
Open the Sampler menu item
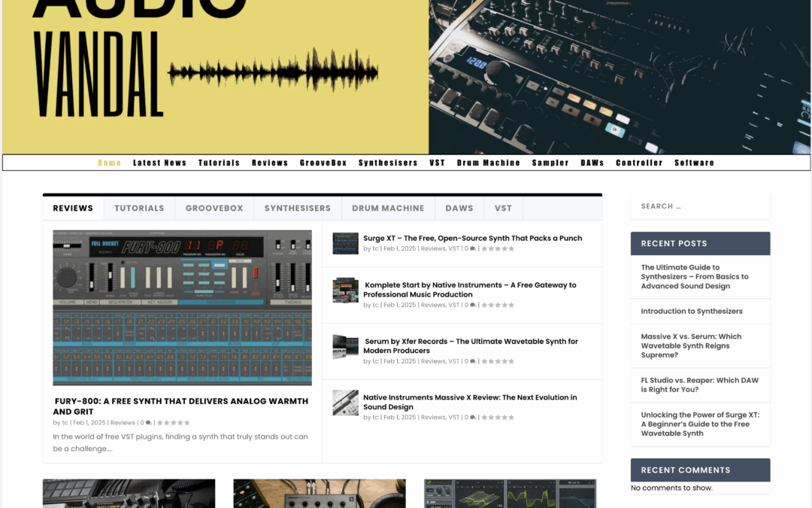click(550, 162)
